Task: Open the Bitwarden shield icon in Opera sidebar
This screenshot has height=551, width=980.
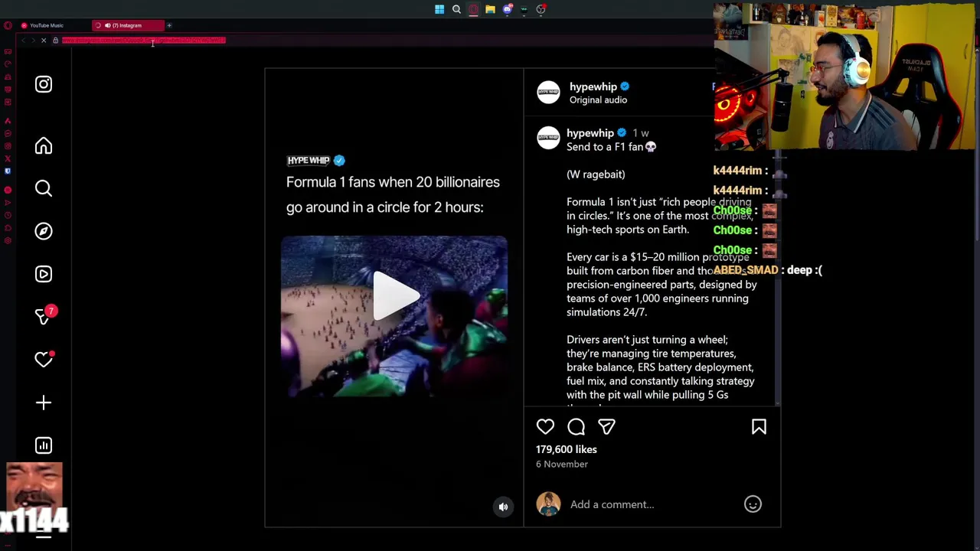Action: pyautogui.click(x=8, y=171)
